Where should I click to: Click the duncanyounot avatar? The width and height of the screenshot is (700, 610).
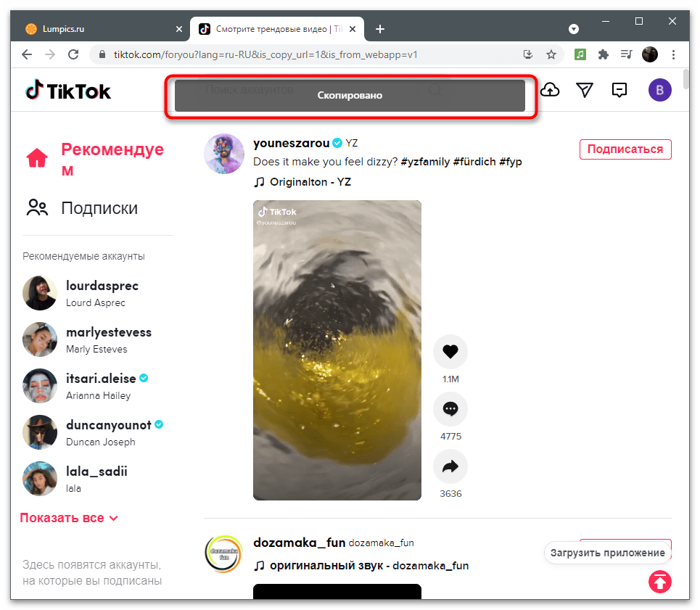pyautogui.click(x=40, y=432)
